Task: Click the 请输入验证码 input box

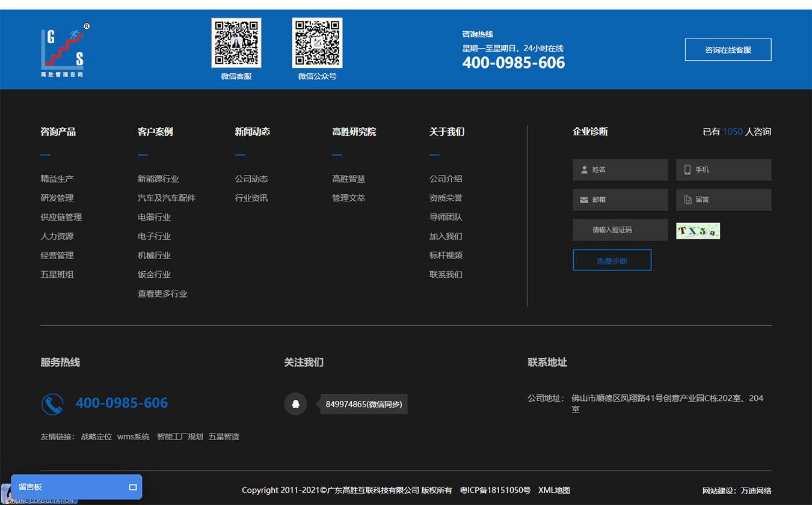Action: click(x=620, y=230)
